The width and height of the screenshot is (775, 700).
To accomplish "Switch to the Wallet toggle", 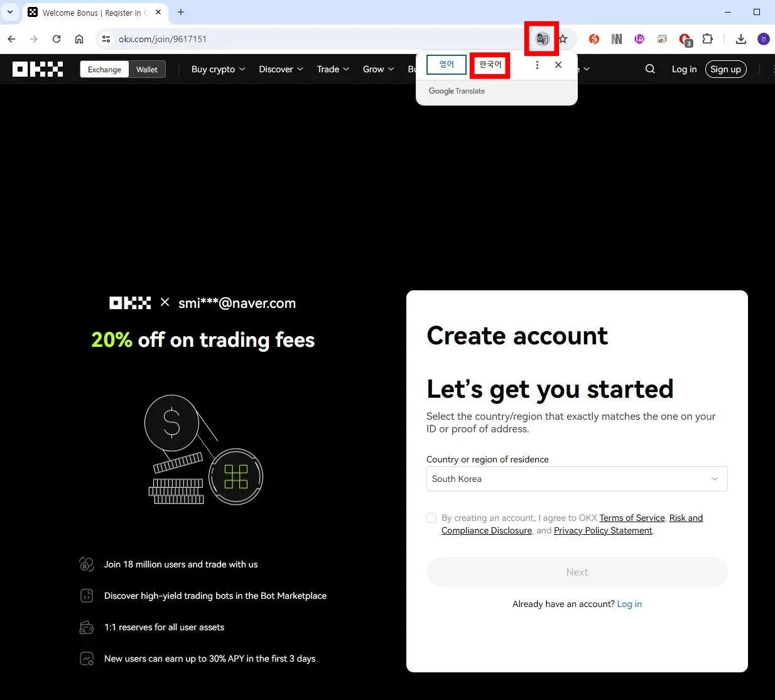I will (x=147, y=69).
